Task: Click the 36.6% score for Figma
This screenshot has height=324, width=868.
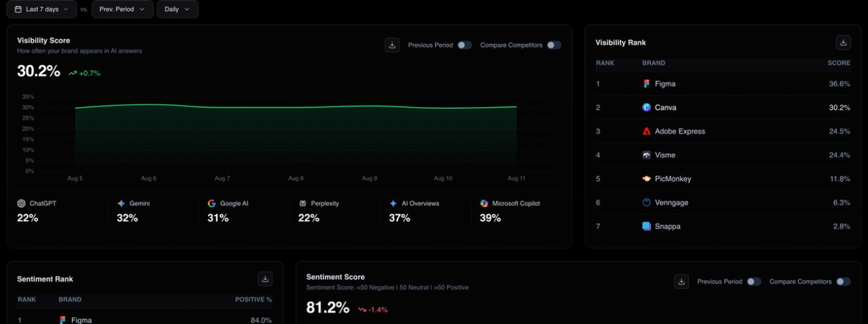Action: click(x=840, y=84)
